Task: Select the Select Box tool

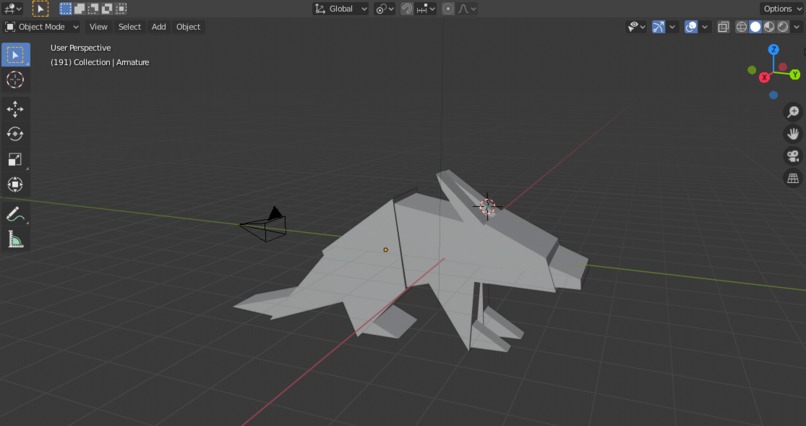Action: pyautogui.click(x=15, y=55)
